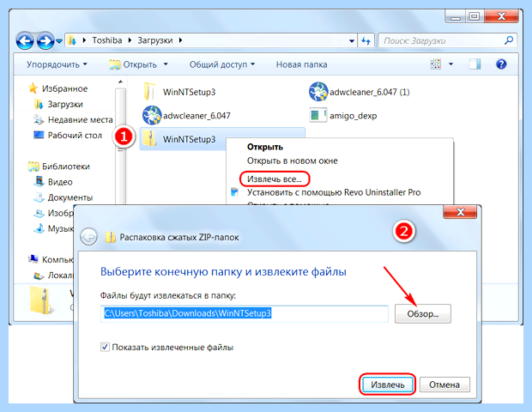Click the Компьютер icon in navigation pane

33,259
